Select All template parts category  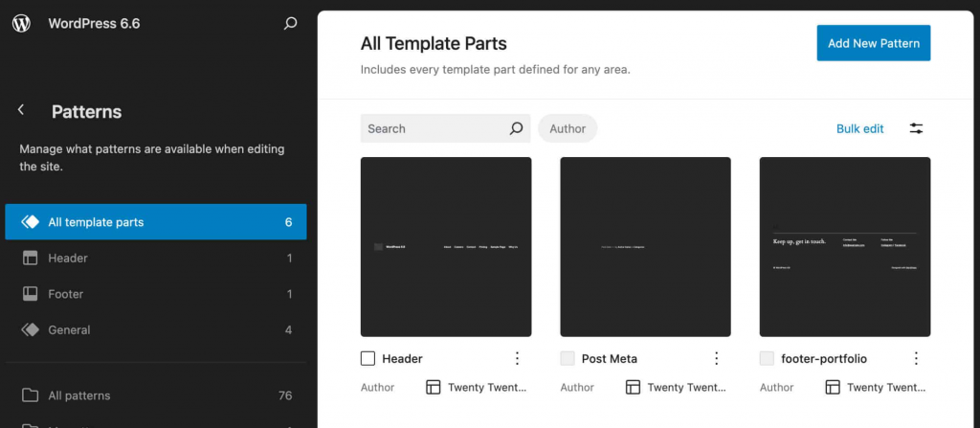(x=156, y=222)
